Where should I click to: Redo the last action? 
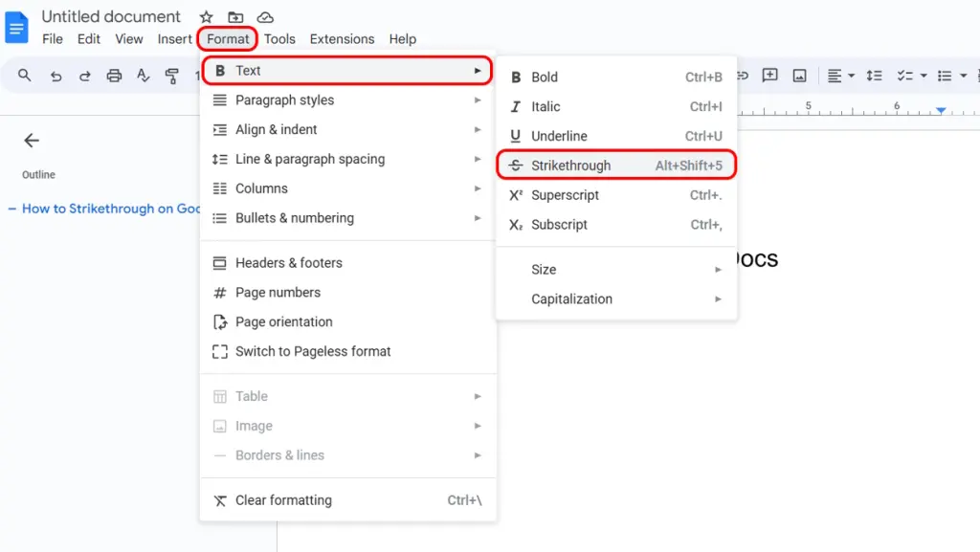click(x=83, y=75)
